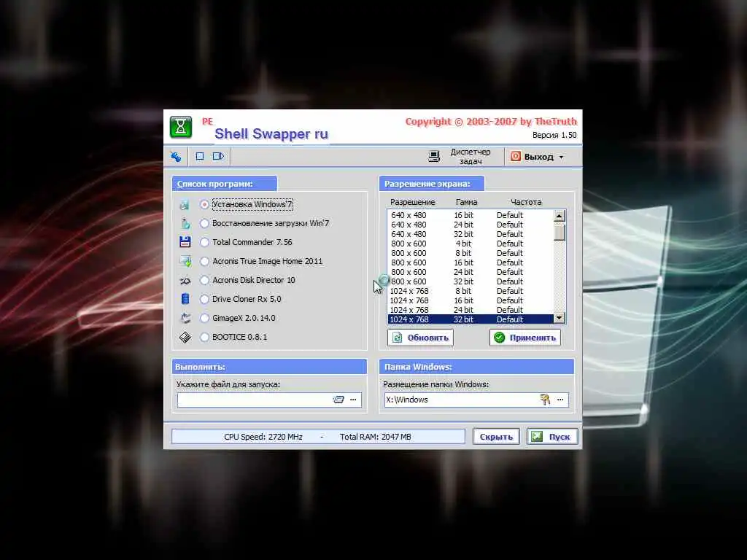Screen dimensions: 747x560
Task: Click the resolution list scroll down arrow
Action: point(560,318)
